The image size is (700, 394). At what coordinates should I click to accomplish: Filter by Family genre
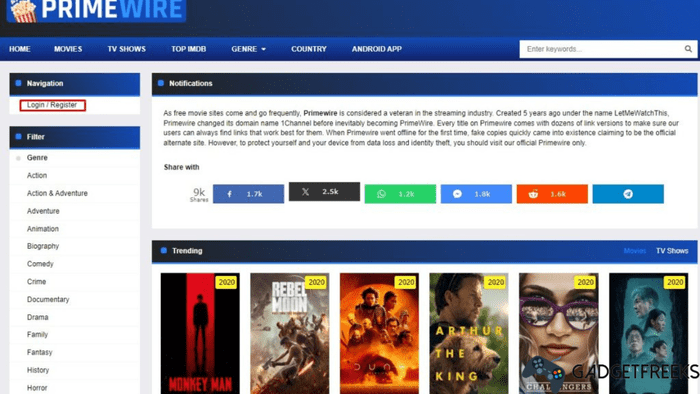(x=37, y=335)
